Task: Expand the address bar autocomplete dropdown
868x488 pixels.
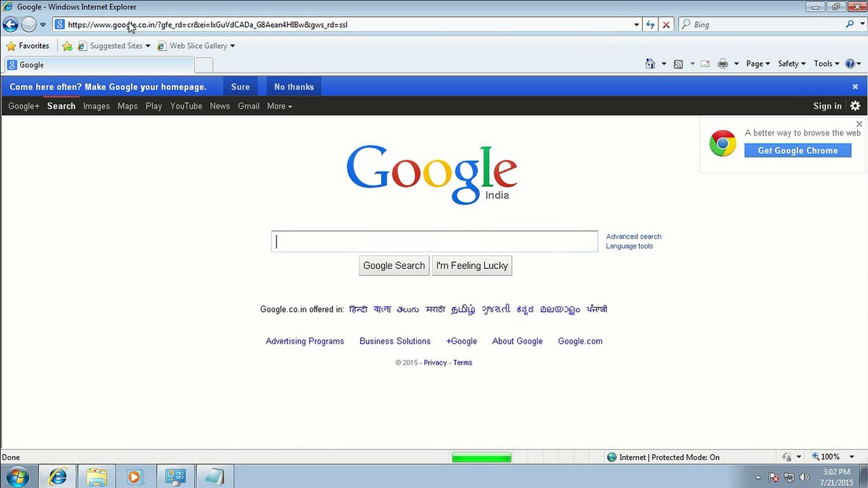Action: [636, 24]
